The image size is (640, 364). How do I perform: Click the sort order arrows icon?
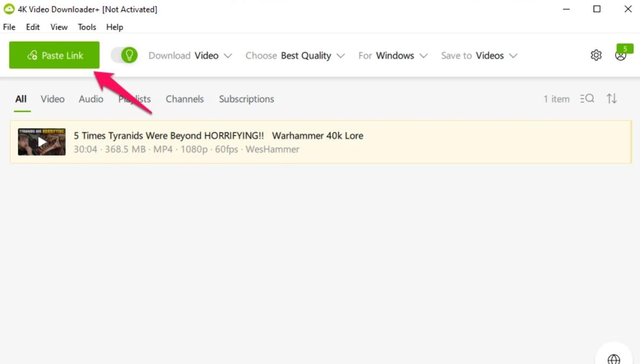(611, 99)
